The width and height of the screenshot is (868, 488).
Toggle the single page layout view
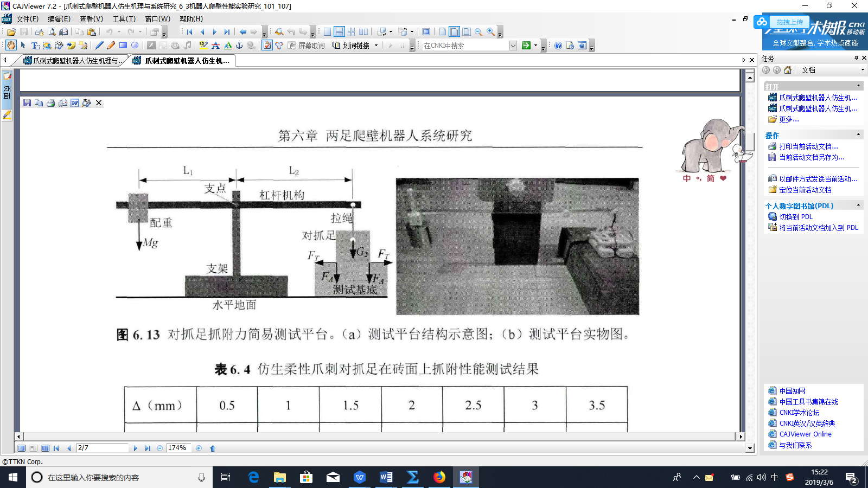click(327, 32)
